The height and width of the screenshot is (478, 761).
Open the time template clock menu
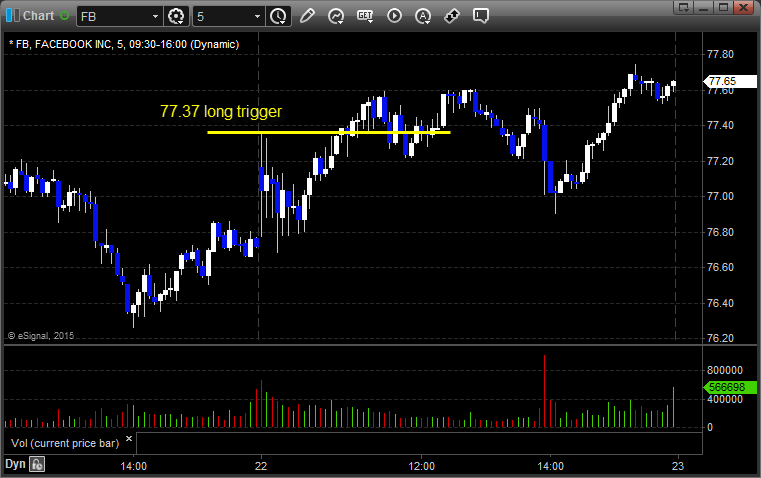[278, 16]
